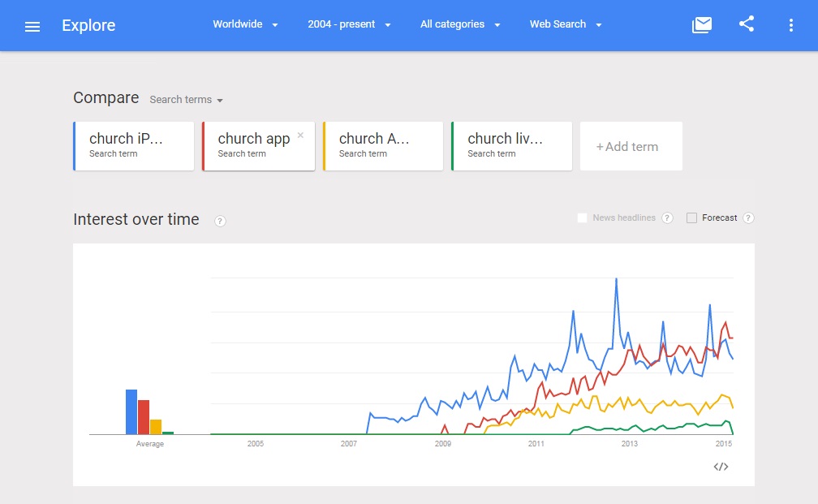Click help icon beside Interest over time

(220, 221)
